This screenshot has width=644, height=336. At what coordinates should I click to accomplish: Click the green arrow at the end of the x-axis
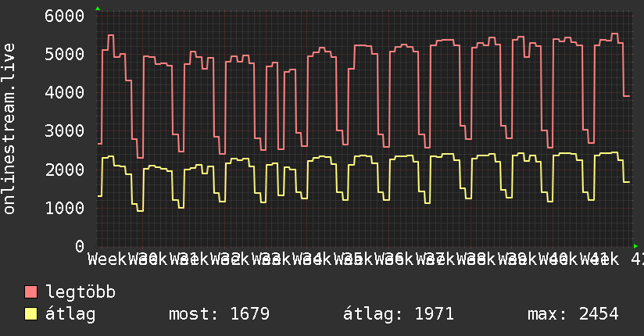[635, 246]
